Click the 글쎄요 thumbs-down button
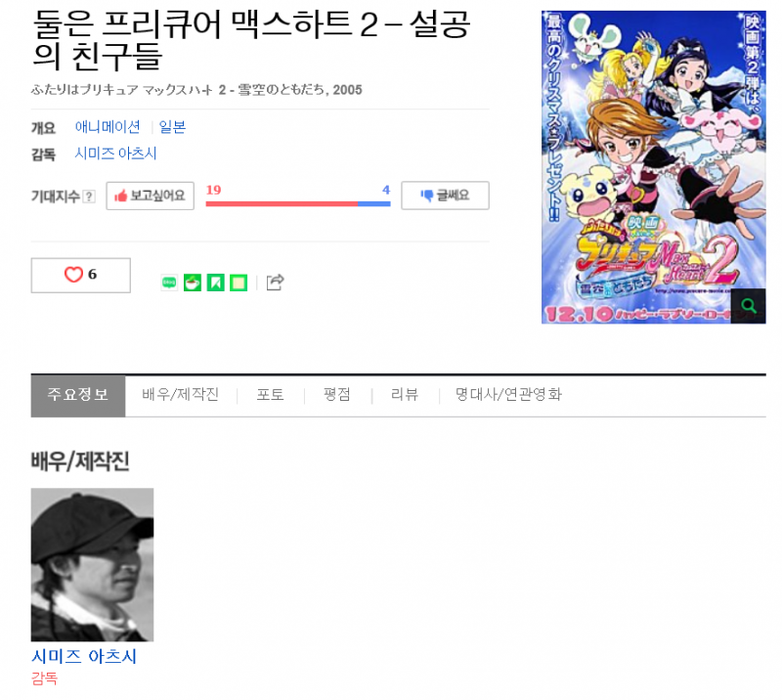 445,196
